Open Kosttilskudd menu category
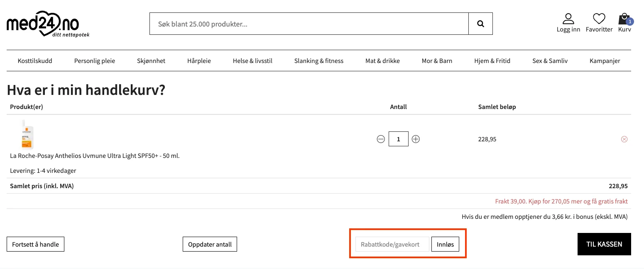 point(35,61)
